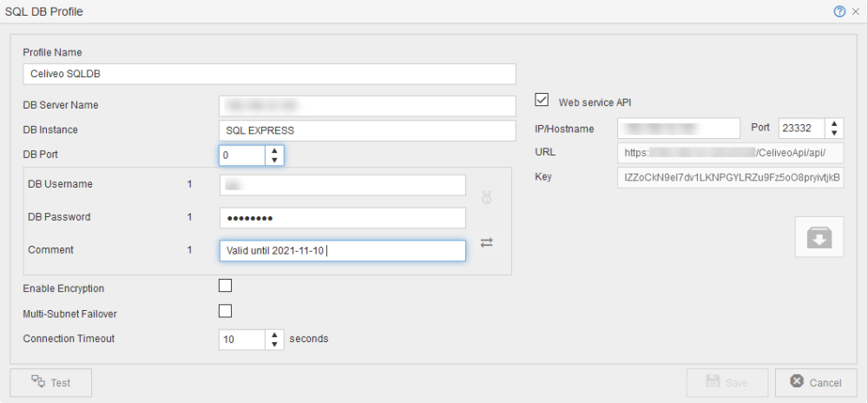Click the disabled Save button
This screenshot has height=403, width=868.
point(727,382)
